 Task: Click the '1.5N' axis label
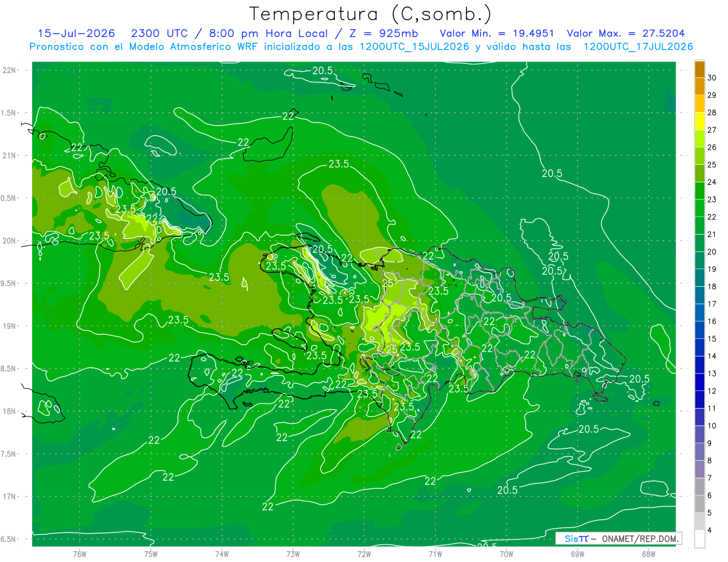[8, 113]
